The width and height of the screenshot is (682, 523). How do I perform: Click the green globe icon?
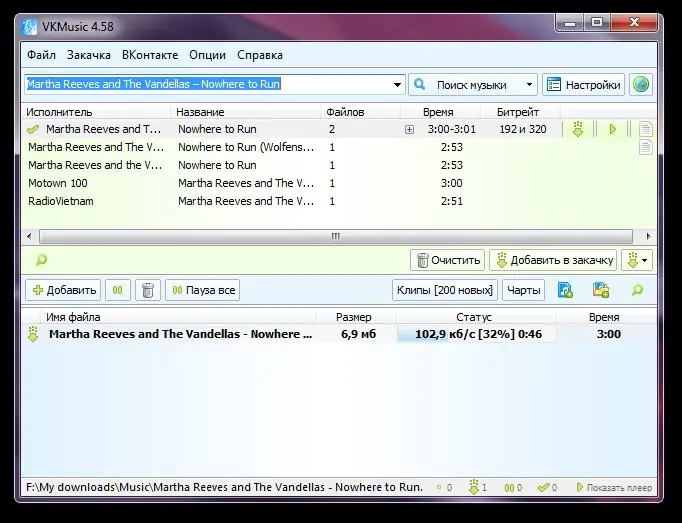coord(641,84)
